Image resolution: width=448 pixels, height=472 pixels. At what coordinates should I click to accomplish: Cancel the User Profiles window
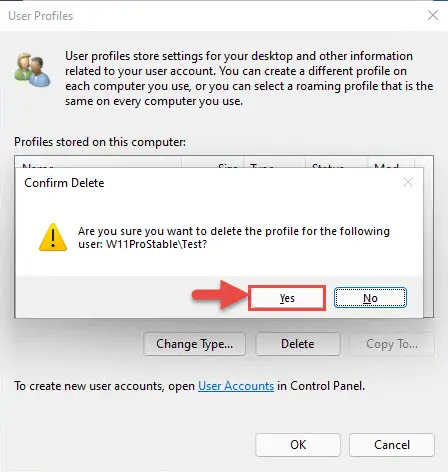(392, 445)
